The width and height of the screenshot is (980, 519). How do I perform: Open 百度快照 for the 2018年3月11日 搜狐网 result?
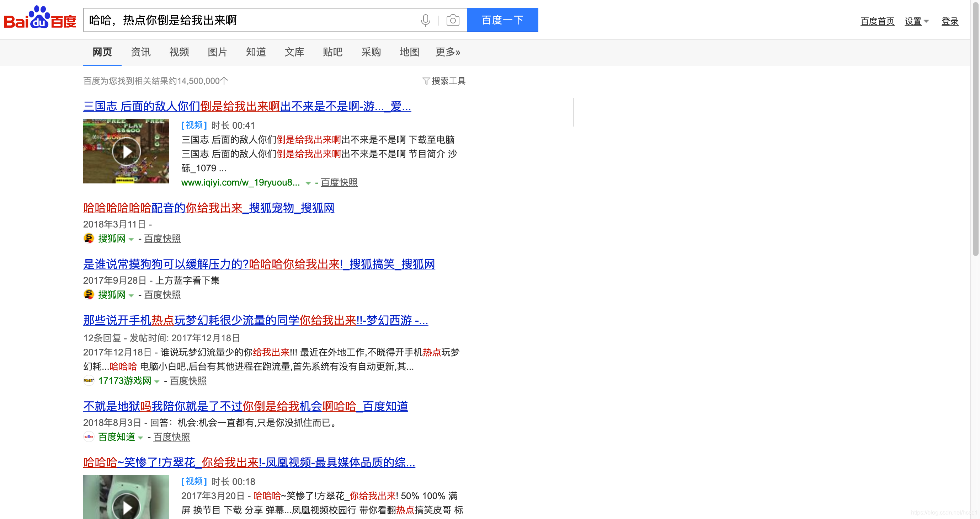tap(163, 239)
